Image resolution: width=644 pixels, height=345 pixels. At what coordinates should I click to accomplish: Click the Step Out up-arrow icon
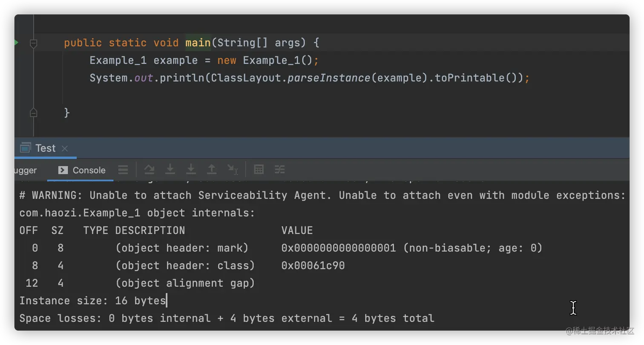pyautogui.click(x=212, y=170)
